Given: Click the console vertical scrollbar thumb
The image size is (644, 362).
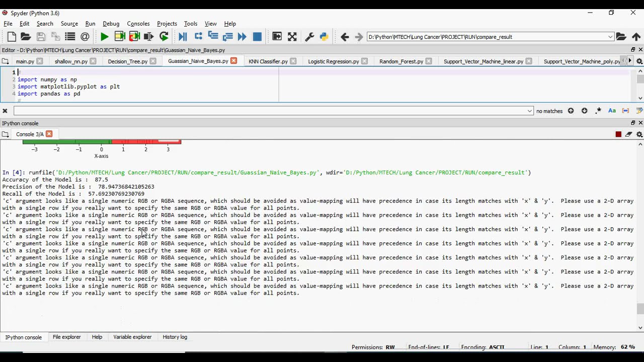Looking at the screenshot, I should [640, 309].
